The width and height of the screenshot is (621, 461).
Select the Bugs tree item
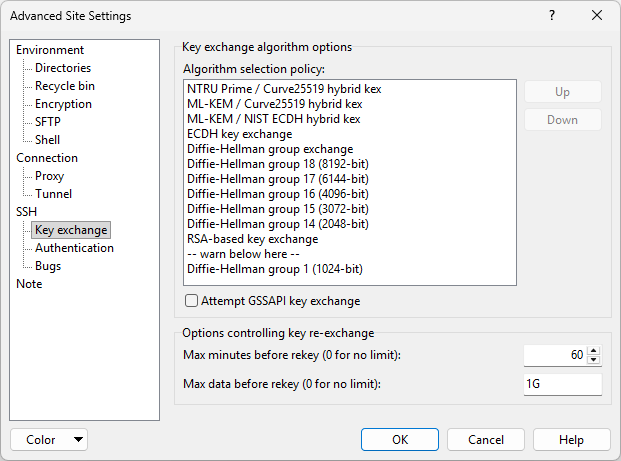click(x=48, y=266)
